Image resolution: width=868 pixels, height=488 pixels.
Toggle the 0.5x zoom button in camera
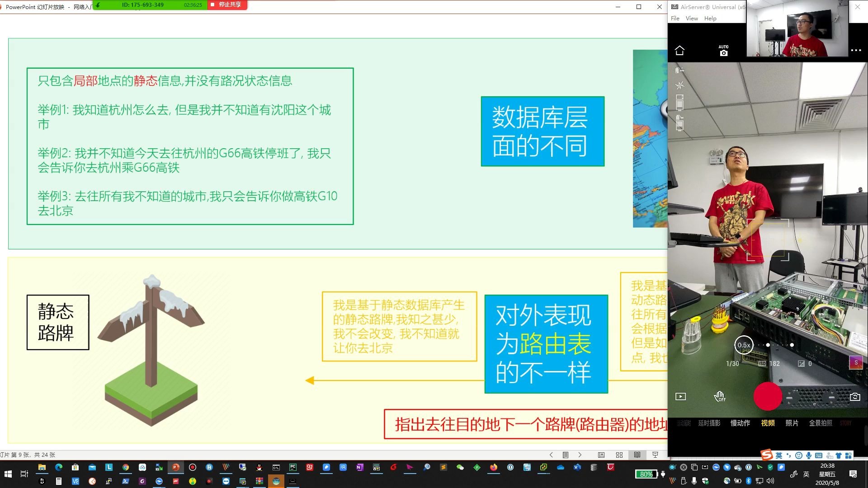(744, 344)
